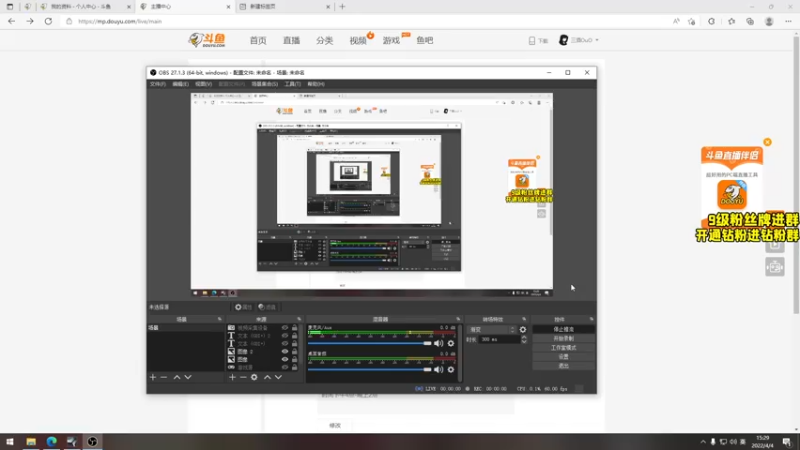Move the scene down in the scenes list
800x450 pixels.
188,377
